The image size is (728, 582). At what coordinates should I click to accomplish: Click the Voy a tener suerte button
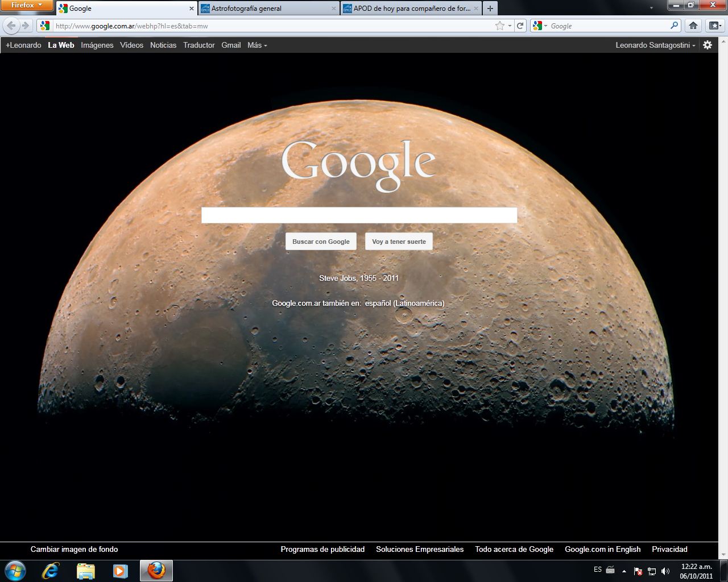click(x=399, y=242)
